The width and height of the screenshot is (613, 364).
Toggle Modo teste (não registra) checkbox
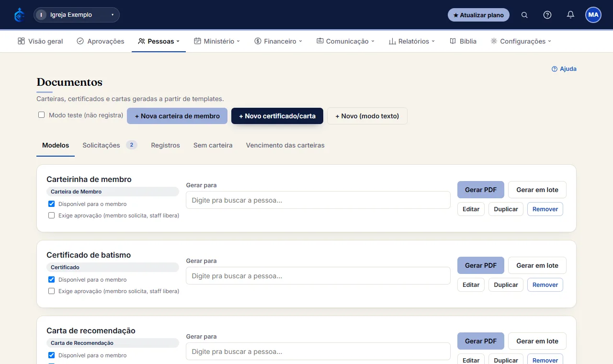42,115
